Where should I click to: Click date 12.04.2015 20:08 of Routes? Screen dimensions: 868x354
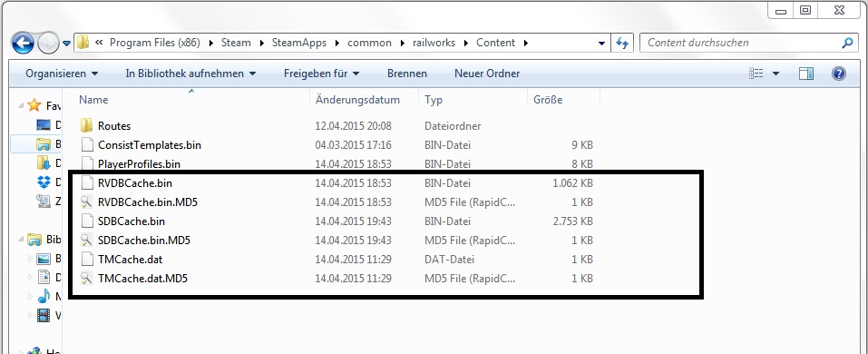coord(353,126)
